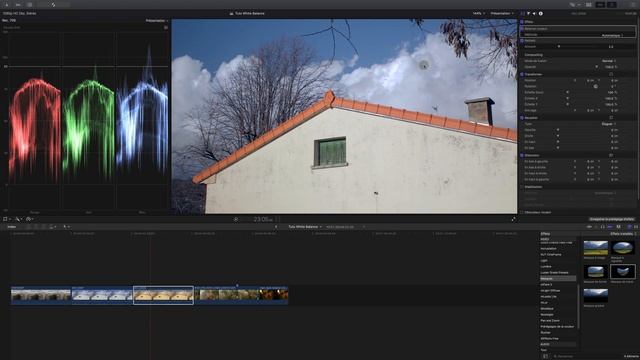Open the color inspector triangle icon
The height and width of the screenshot is (360, 640).
[x=528, y=13]
